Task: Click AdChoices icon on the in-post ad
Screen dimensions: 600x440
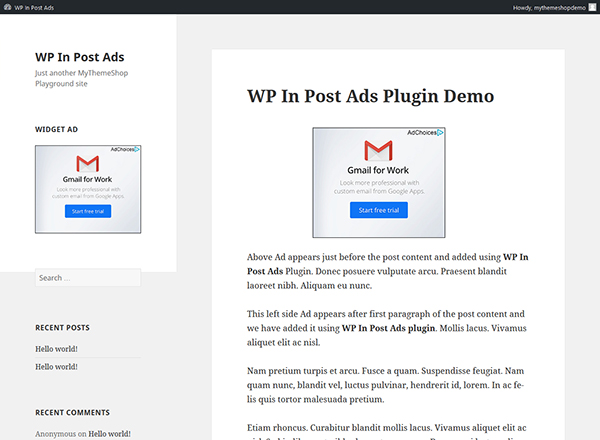Action: (440, 132)
